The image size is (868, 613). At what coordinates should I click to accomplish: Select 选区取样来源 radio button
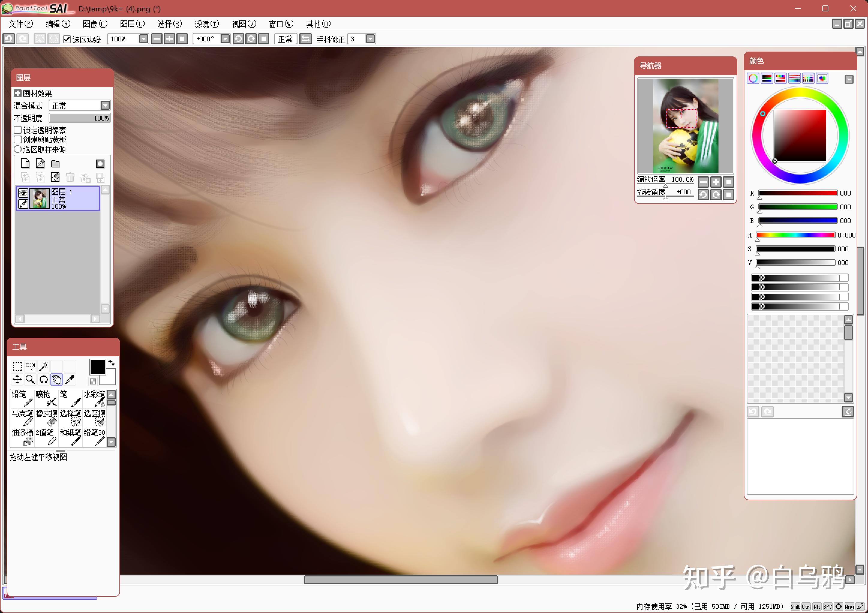tap(17, 149)
